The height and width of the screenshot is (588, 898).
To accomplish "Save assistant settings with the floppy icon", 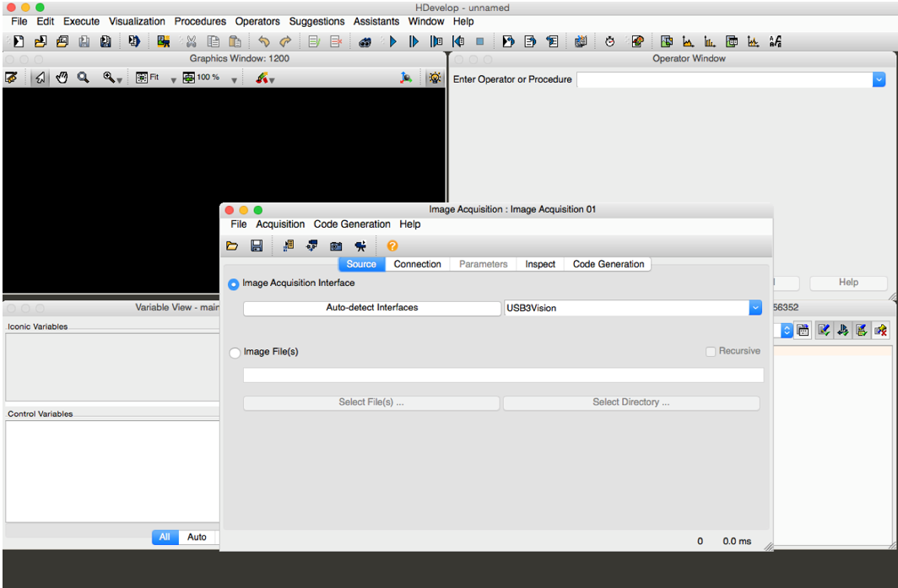I will point(257,245).
